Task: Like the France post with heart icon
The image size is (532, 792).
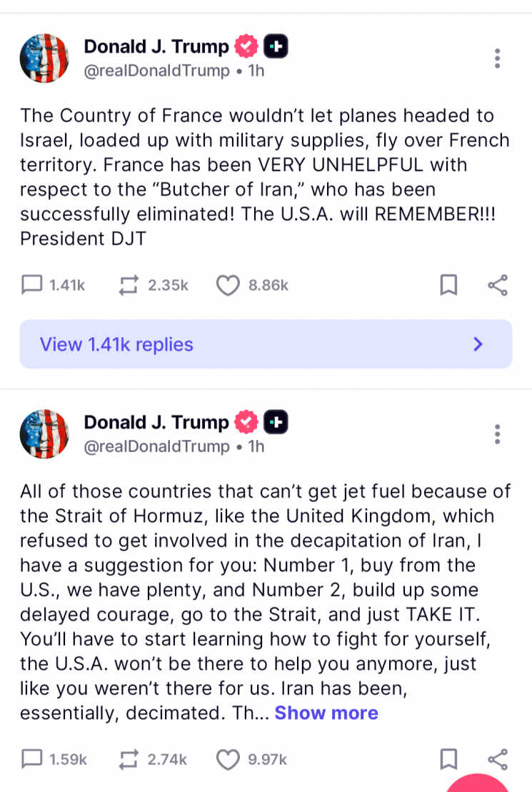Action: click(x=228, y=286)
